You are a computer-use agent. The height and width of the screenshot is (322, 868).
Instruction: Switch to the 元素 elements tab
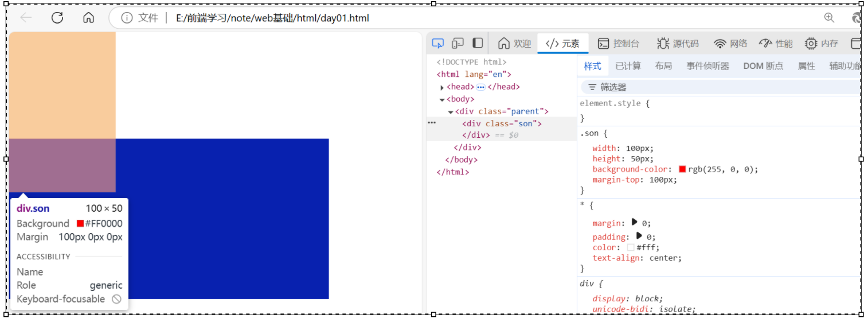[x=562, y=44]
